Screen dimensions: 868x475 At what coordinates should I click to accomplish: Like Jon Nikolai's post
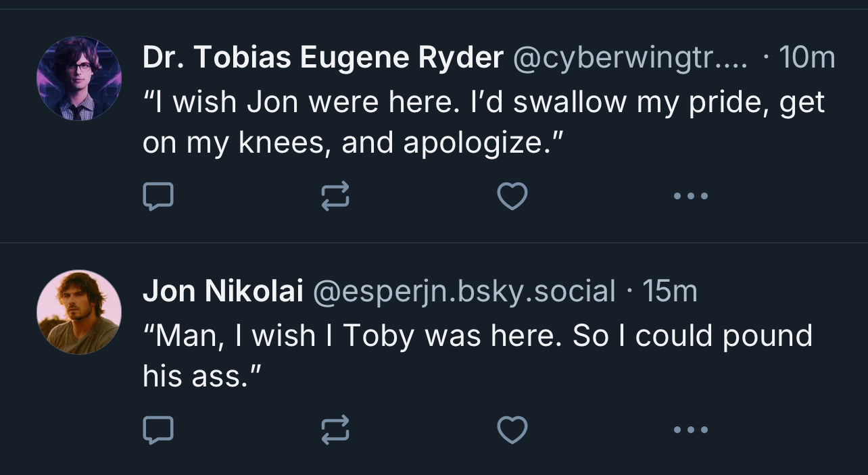coord(512,430)
